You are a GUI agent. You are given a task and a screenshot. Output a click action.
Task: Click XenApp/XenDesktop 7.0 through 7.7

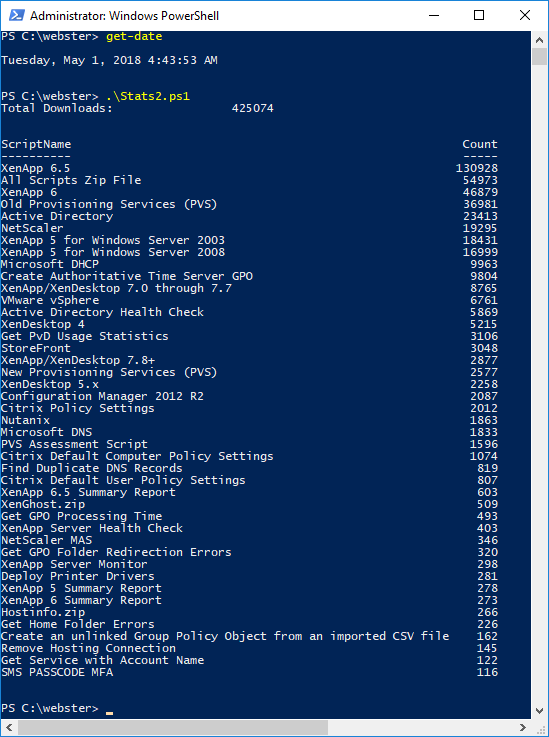[x=116, y=288]
